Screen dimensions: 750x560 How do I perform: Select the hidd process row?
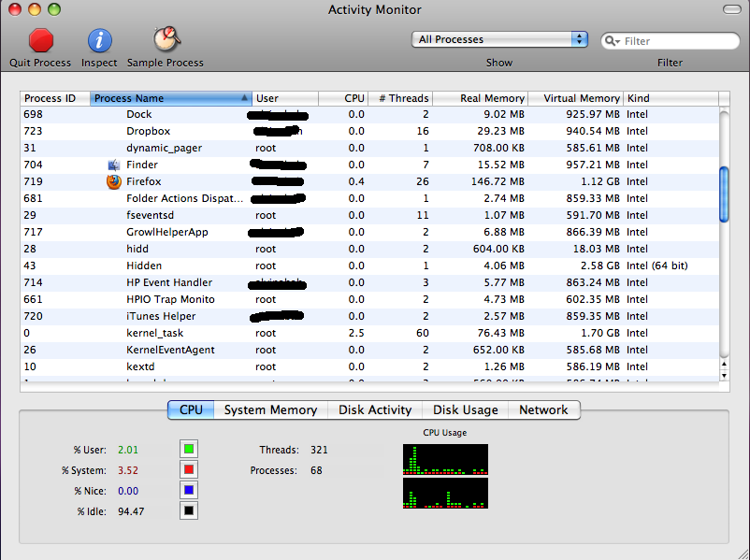point(369,250)
